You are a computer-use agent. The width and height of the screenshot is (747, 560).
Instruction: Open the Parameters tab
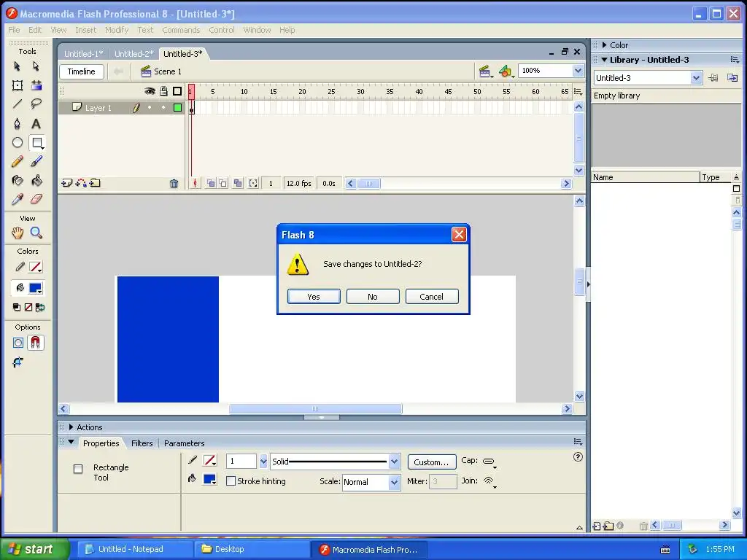coord(185,443)
